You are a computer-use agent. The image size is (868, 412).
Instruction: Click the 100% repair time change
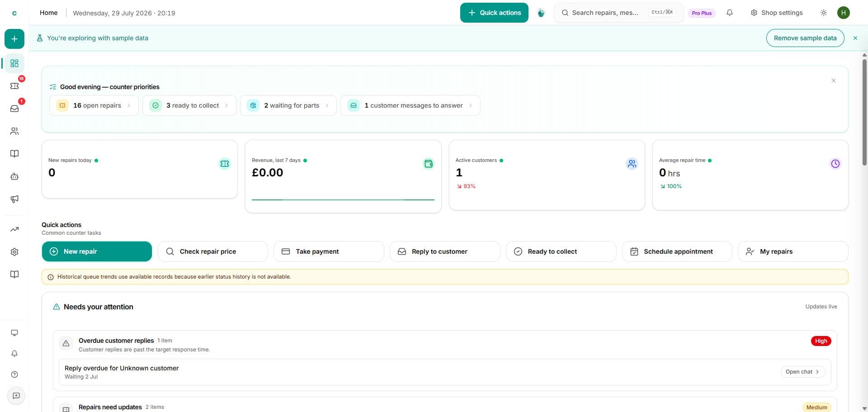point(671,186)
